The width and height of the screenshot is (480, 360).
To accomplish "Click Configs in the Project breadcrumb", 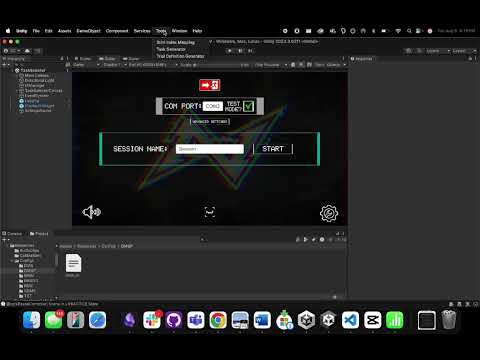I will [108, 246].
